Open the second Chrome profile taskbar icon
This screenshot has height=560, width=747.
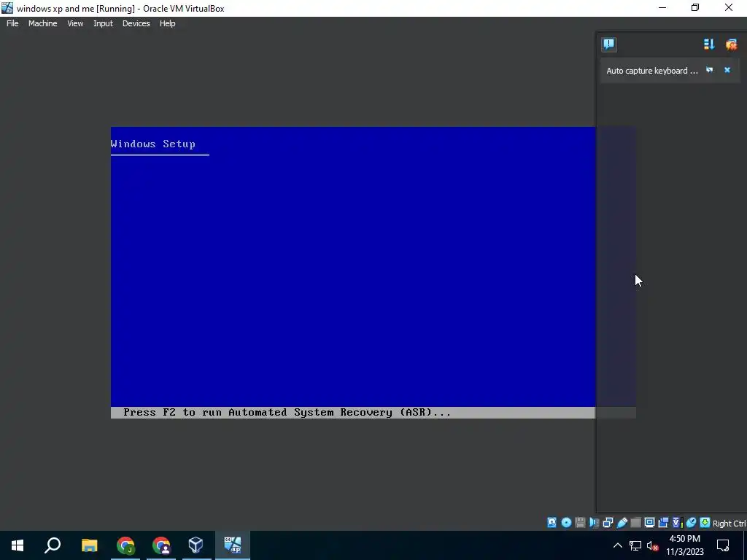161,545
